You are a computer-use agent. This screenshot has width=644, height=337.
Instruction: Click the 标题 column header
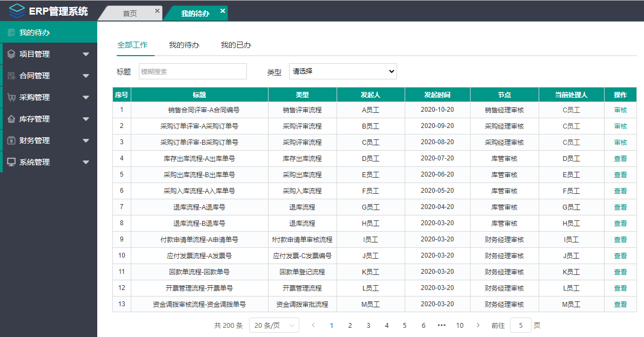pos(199,95)
